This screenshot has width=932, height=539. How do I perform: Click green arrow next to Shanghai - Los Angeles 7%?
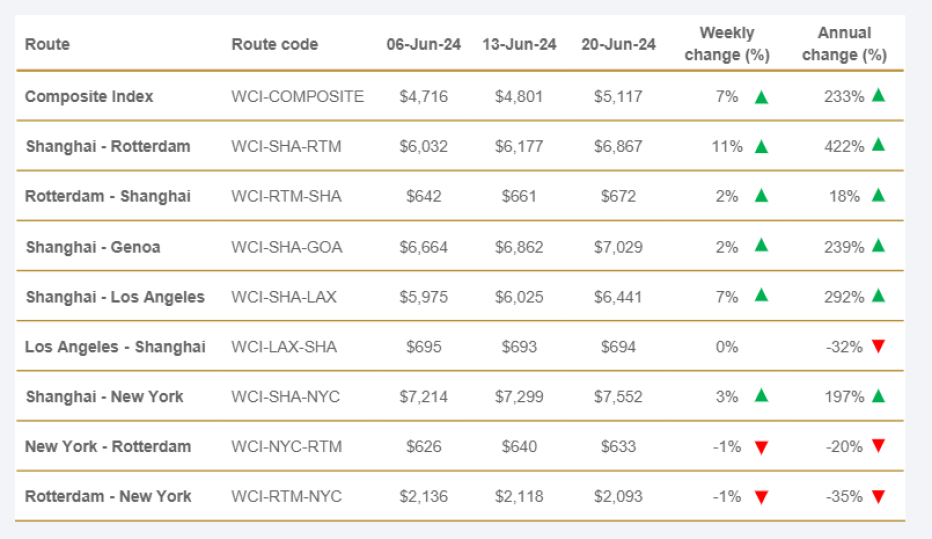click(x=761, y=296)
